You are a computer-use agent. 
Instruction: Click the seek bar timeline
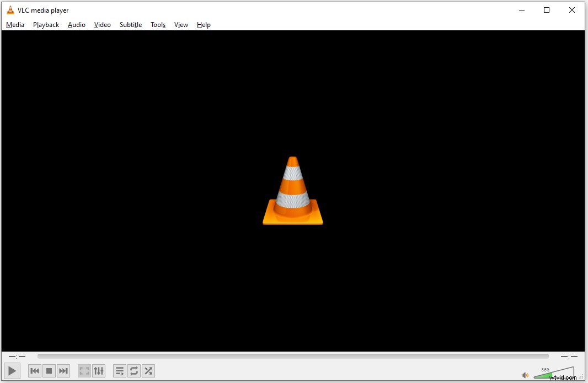[x=293, y=357]
